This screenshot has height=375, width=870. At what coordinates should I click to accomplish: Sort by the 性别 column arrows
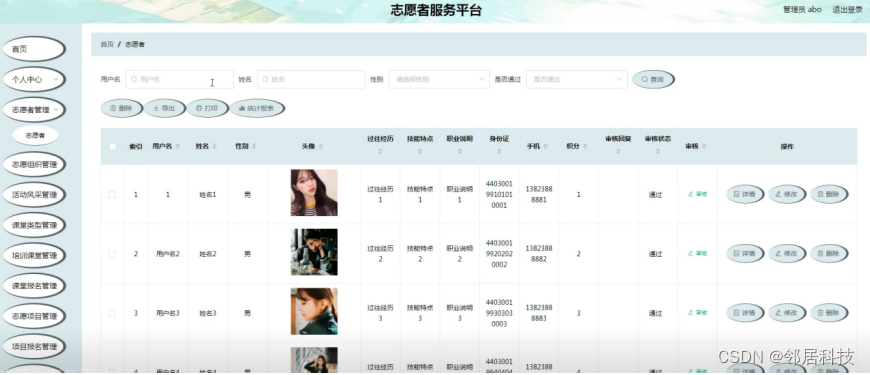click(254, 146)
